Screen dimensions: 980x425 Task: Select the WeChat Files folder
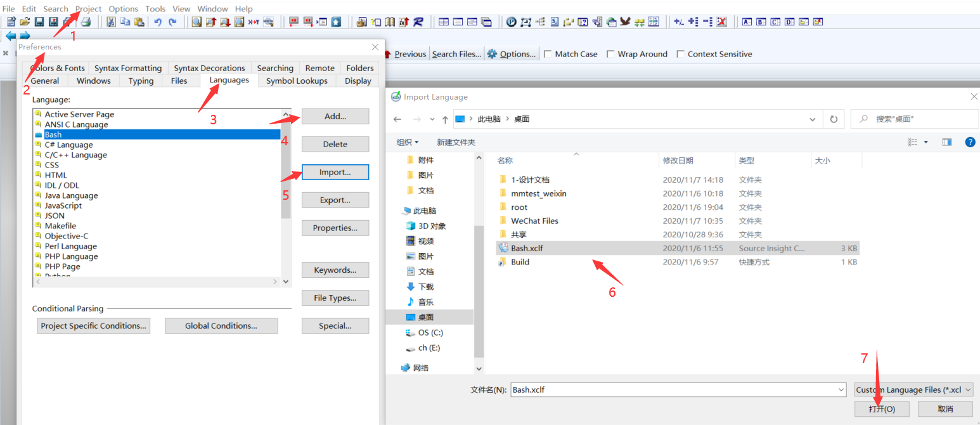(x=534, y=221)
